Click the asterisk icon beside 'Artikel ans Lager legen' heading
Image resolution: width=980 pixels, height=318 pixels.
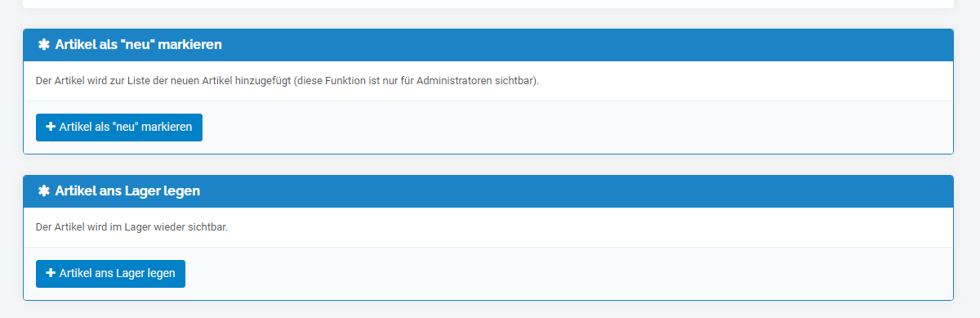click(44, 191)
